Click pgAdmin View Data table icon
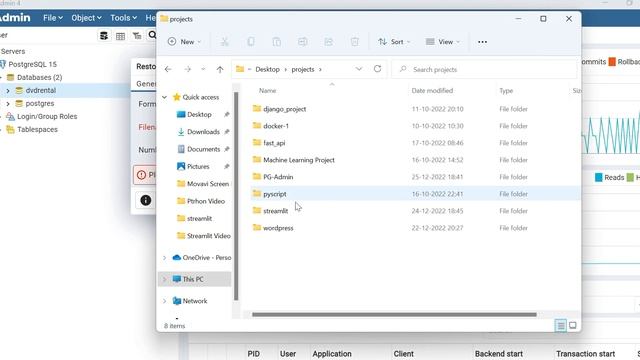 (120, 36)
